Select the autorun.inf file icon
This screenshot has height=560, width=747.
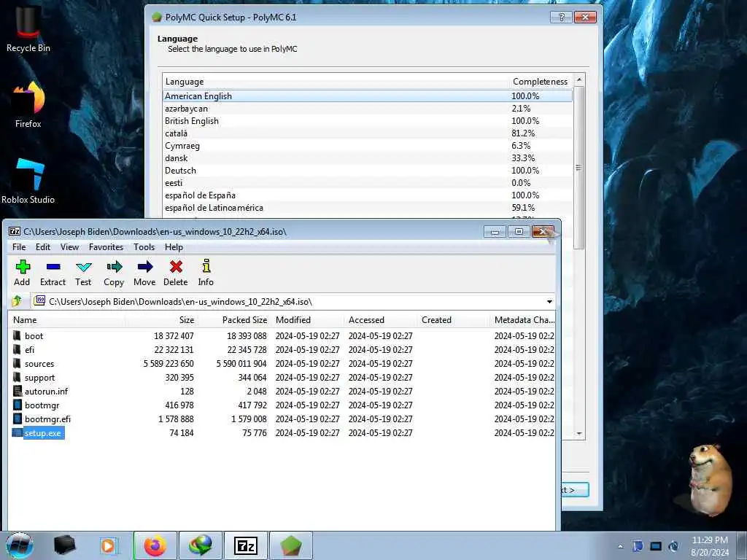(18, 392)
